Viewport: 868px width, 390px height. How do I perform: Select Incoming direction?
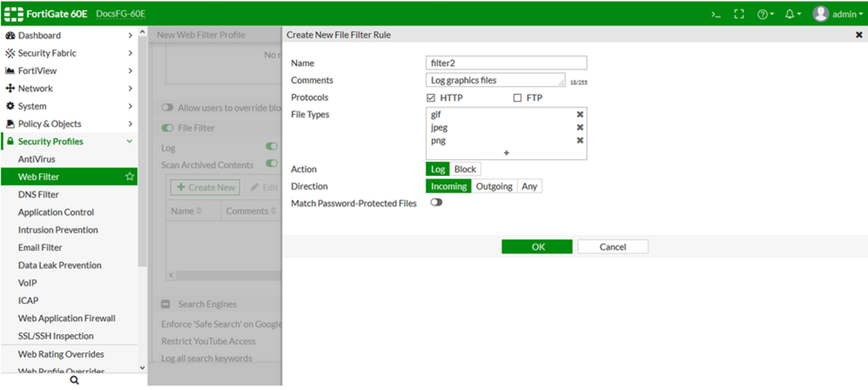449,186
